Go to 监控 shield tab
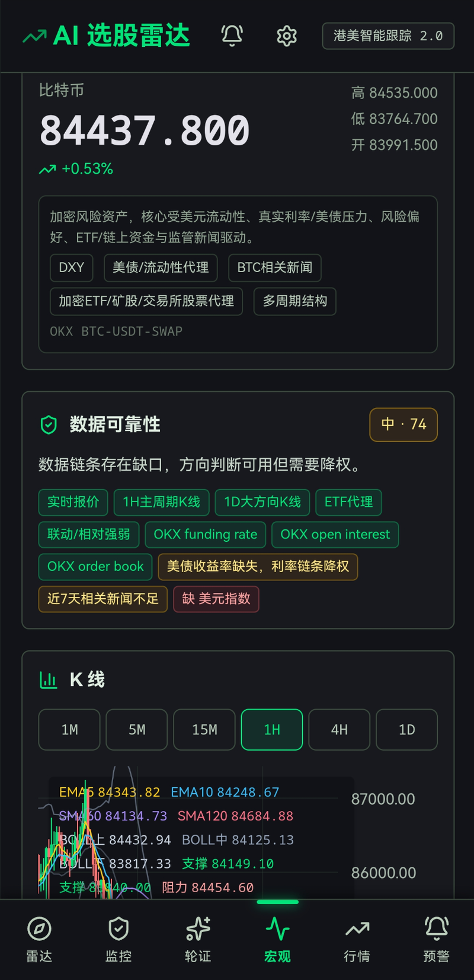 (x=118, y=929)
